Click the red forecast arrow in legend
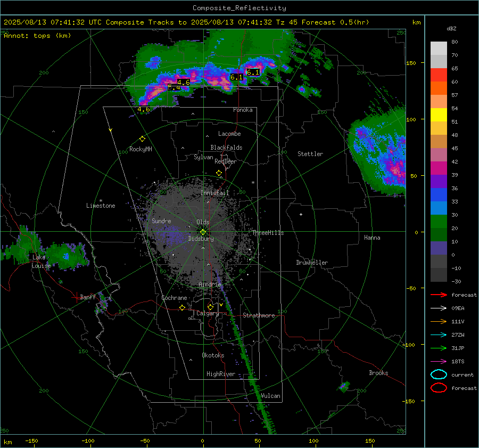479x448 pixels. pyautogui.click(x=439, y=295)
